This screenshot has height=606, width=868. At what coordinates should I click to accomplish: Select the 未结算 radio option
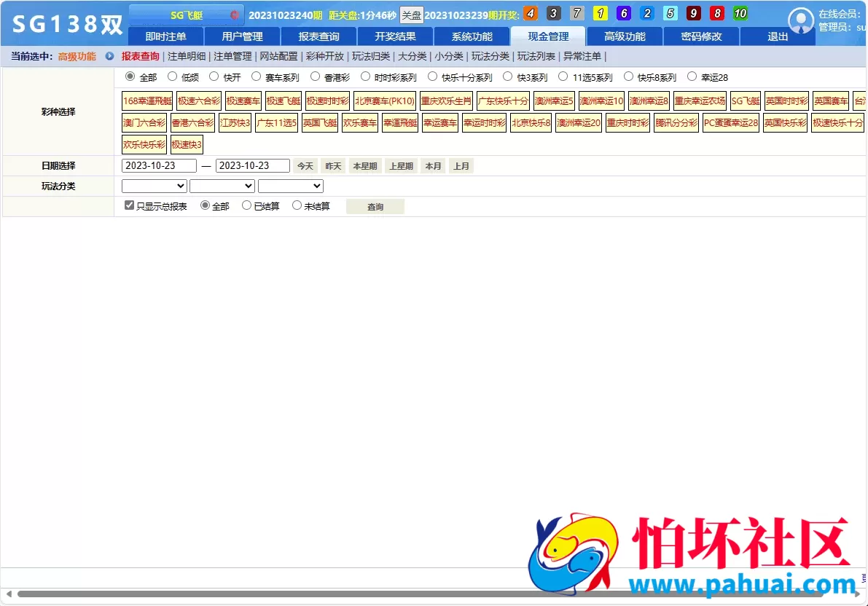tap(297, 205)
